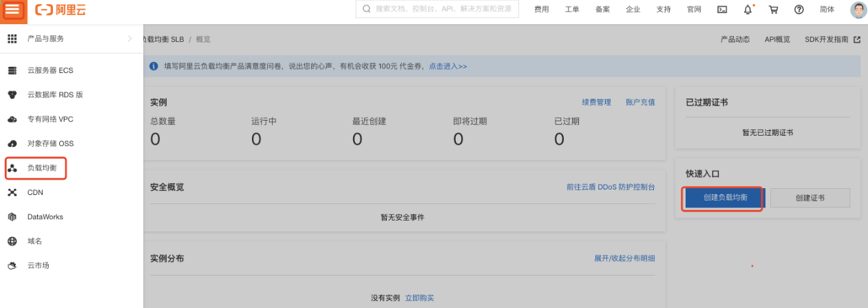Click the 暂无已过期证书 text
The width and height of the screenshot is (868, 308).
tap(768, 132)
